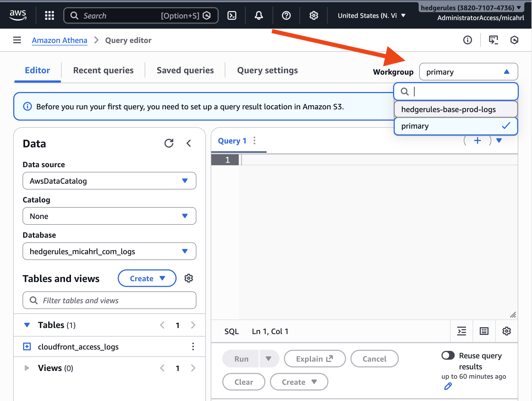The height and width of the screenshot is (401, 532).
Task: Click the Filter tables and views field
Action: coord(109,300)
